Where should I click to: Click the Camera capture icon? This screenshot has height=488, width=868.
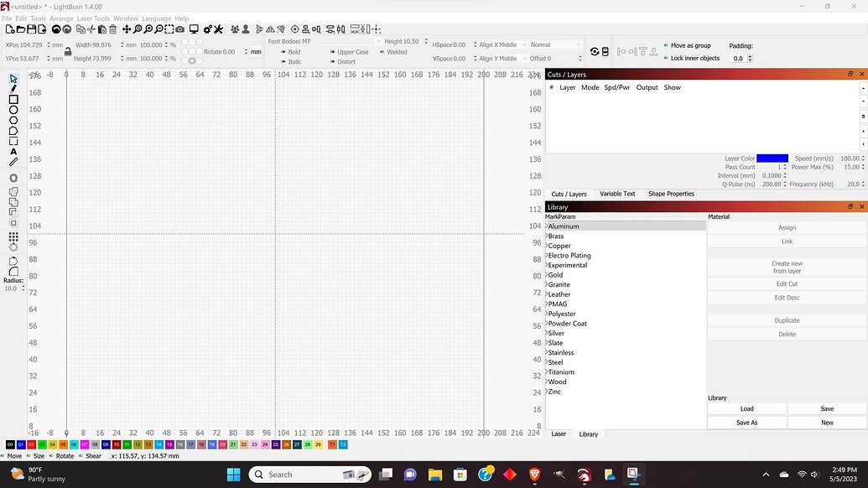tap(180, 29)
